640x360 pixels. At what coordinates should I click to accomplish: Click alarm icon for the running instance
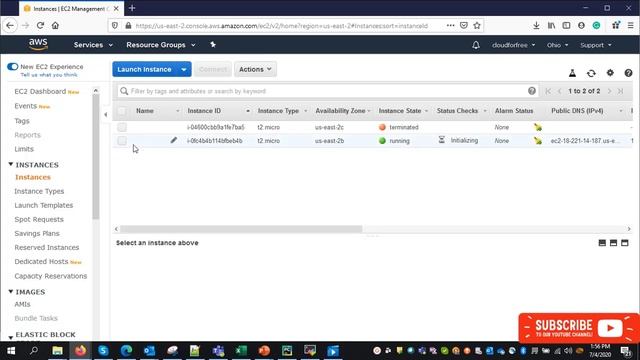[538, 140]
